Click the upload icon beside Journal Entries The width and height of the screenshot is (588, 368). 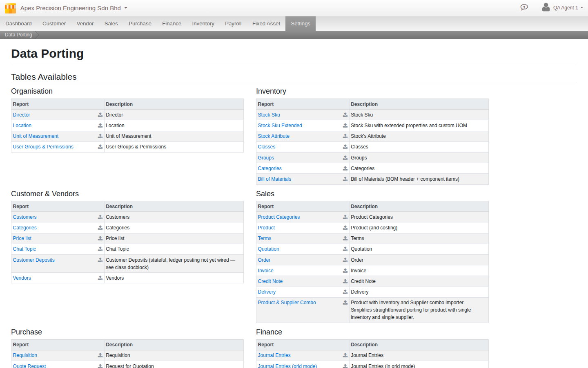tap(345, 355)
